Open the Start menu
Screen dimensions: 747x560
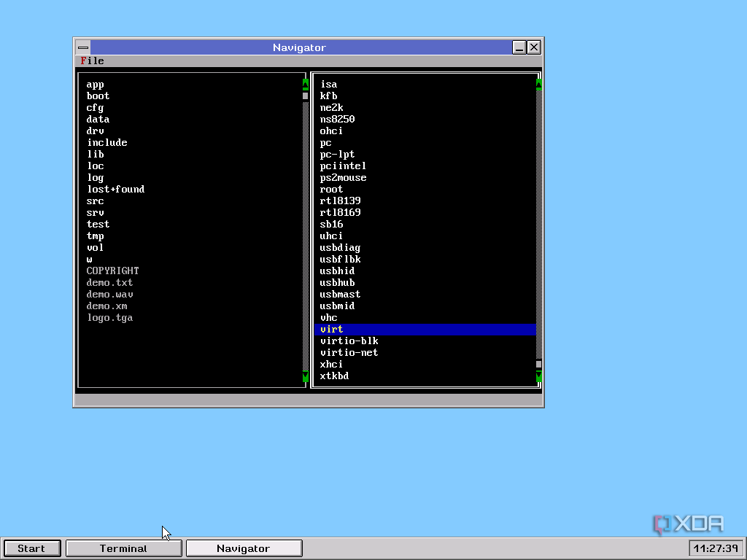pyautogui.click(x=31, y=548)
